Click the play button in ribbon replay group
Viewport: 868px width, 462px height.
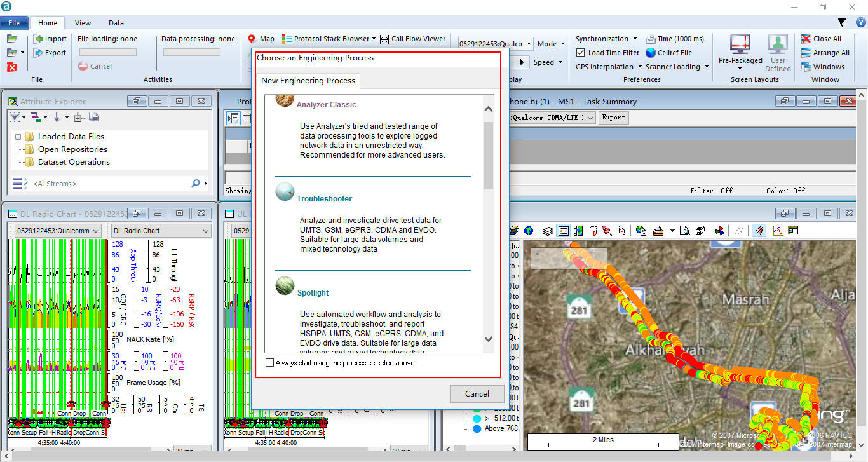point(522,62)
